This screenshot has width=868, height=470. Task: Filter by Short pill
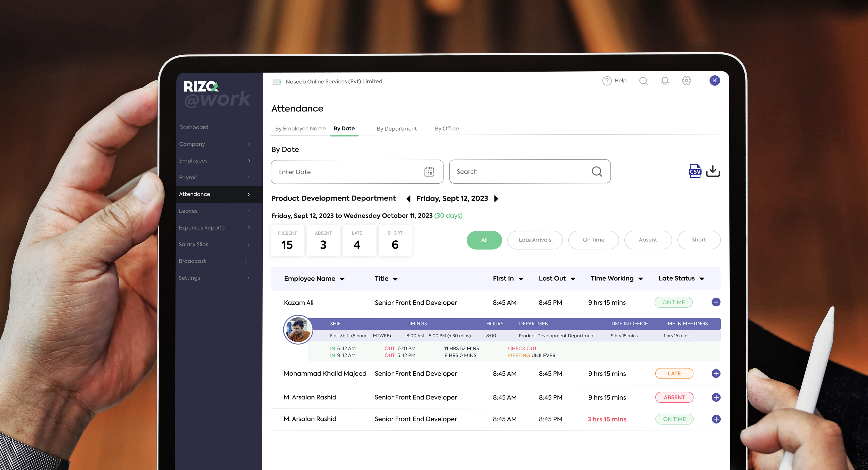[x=699, y=240]
